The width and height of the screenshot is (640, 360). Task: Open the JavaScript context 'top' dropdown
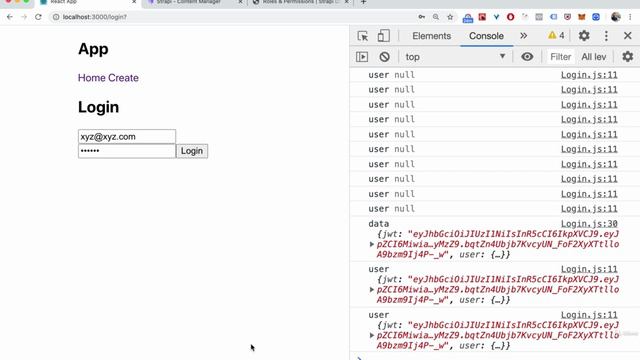pyautogui.click(x=455, y=57)
